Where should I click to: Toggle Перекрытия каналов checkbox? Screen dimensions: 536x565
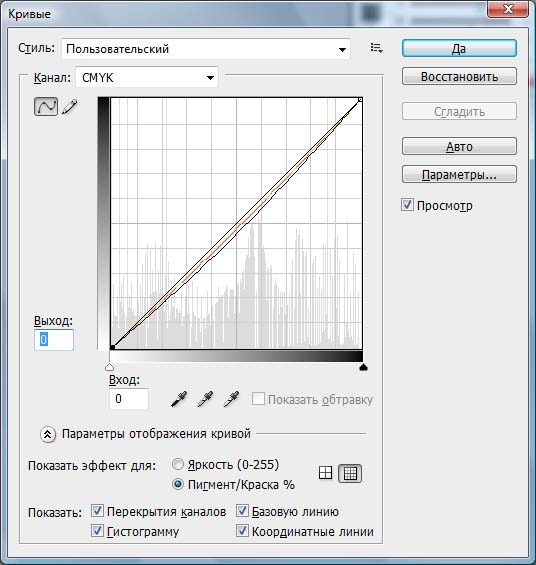(x=97, y=511)
